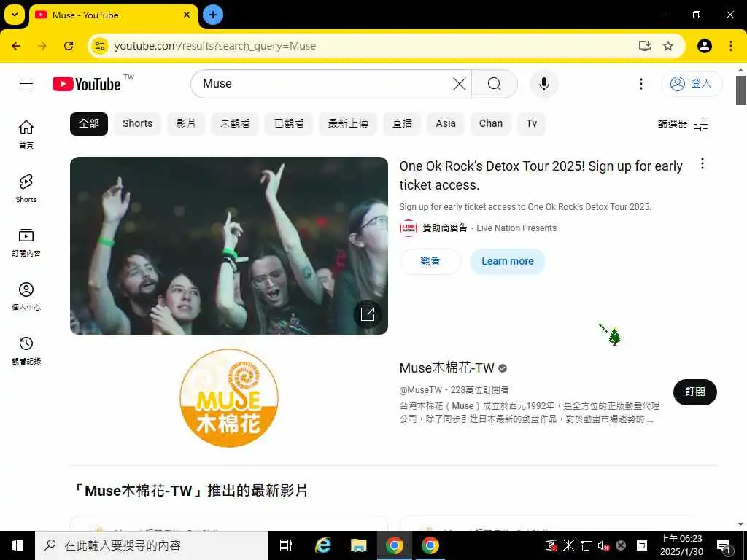Select the Shorts filter chip

(137, 124)
